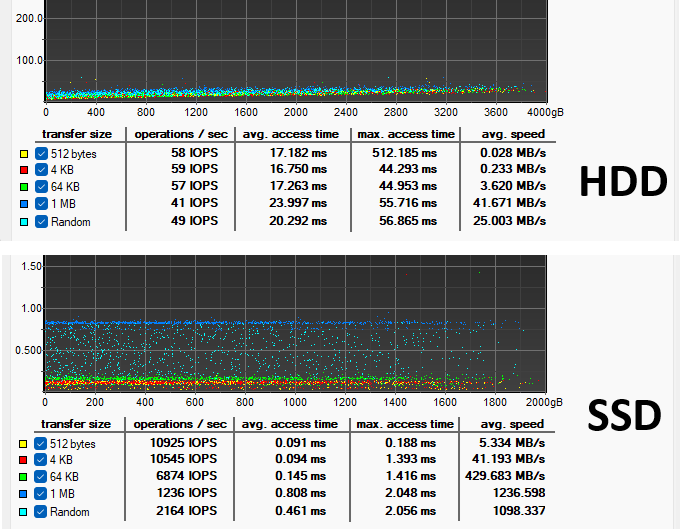
Task: Click the '429.683 MB/s' speed value
Action: tap(505, 476)
